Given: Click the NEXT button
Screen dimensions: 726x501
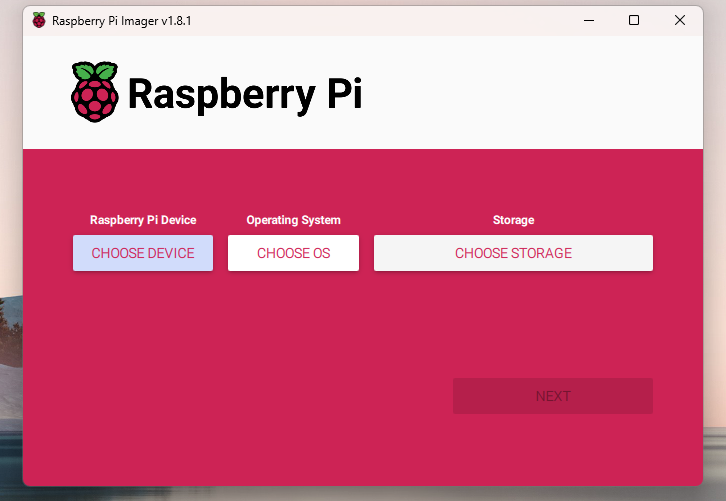Looking at the screenshot, I should pos(553,396).
